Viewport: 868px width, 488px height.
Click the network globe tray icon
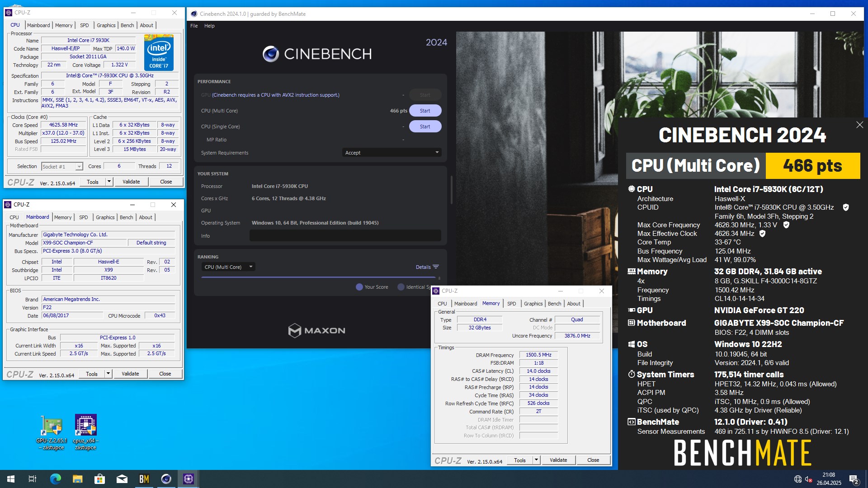click(x=798, y=479)
